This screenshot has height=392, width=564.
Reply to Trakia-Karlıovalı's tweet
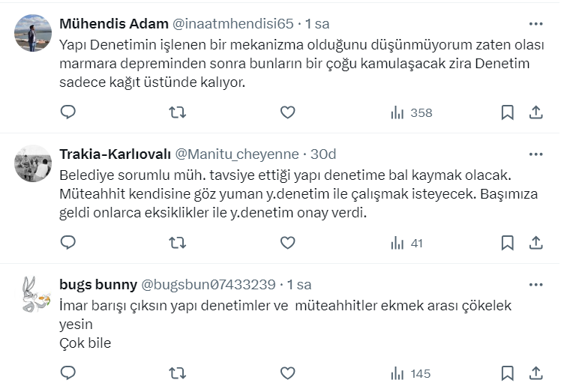tap(68, 243)
